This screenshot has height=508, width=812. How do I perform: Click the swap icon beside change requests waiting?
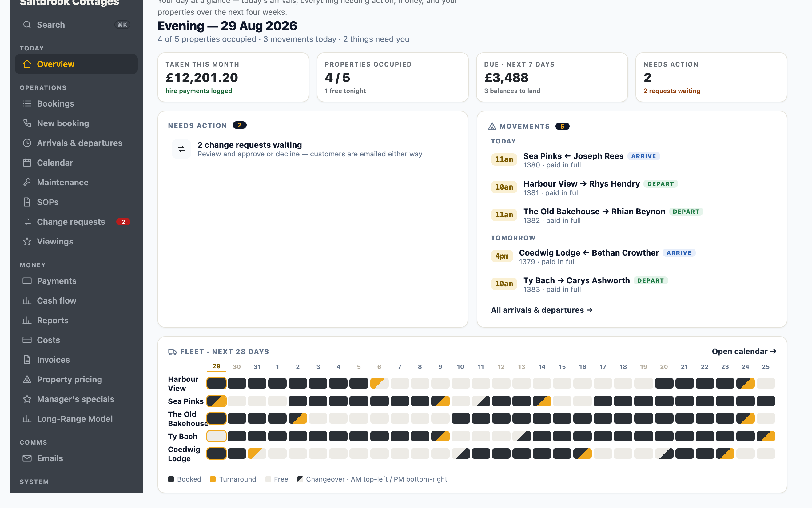181,149
